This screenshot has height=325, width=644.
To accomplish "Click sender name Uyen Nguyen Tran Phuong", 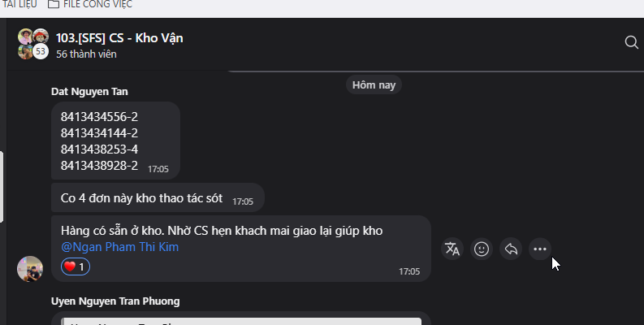I will point(115,301).
